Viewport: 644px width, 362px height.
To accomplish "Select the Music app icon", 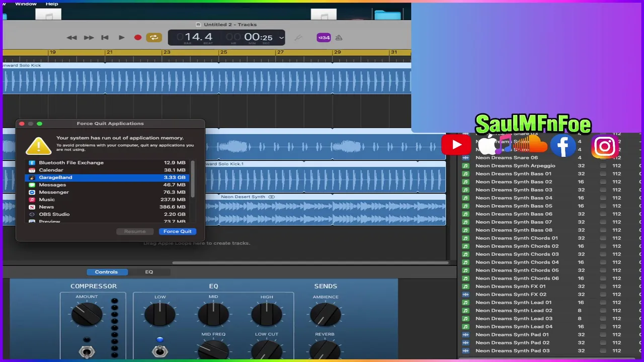I will [32, 200].
